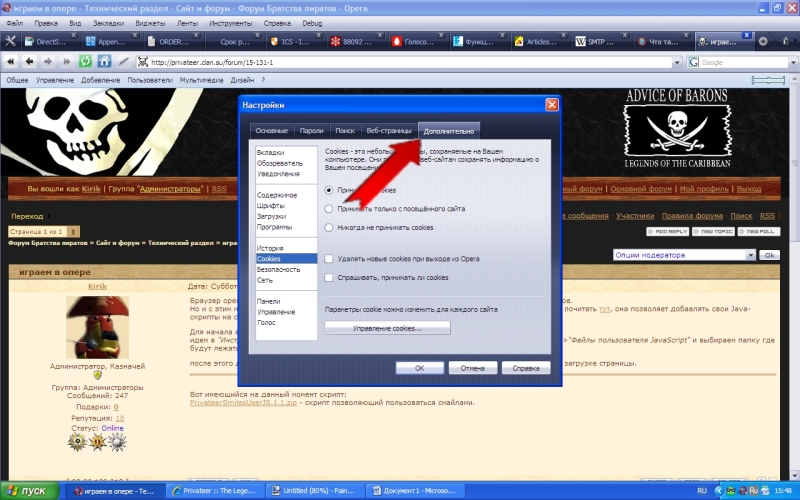
Task: Open the Инструменты menu
Action: pos(231,23)
